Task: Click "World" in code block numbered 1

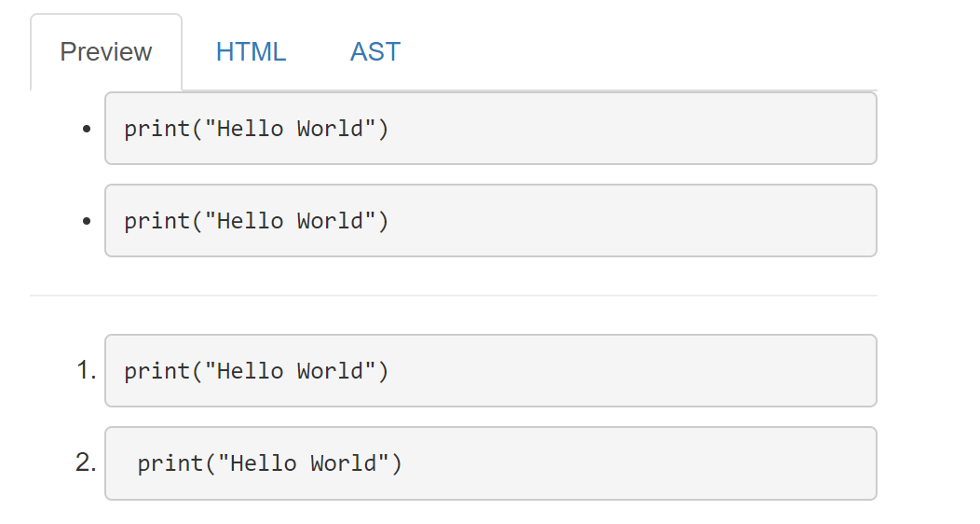Action: pos(330,371)
